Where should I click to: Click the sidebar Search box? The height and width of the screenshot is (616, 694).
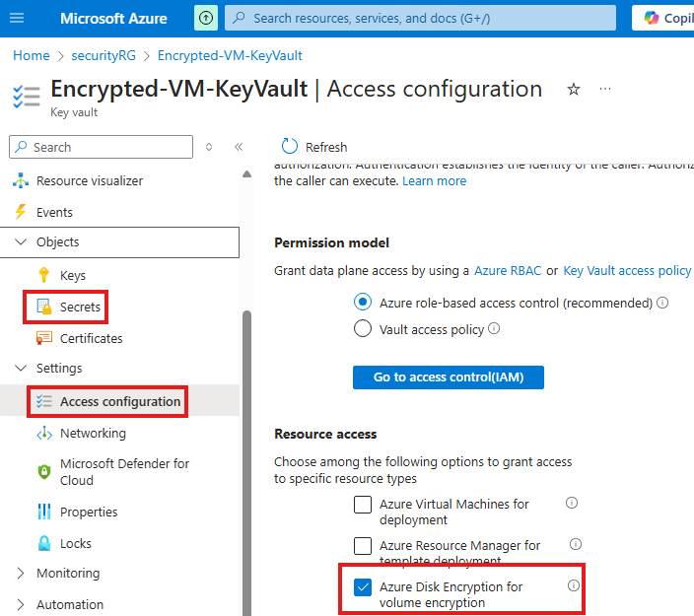coord(101,147)
